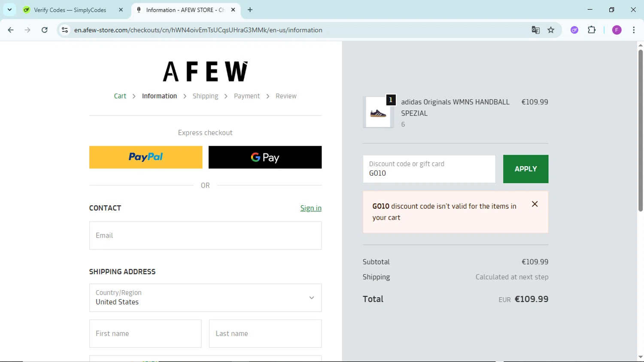Click the address bar URL
The width and height of the screenshot is (644, 362).
click(x=198, y=30)
